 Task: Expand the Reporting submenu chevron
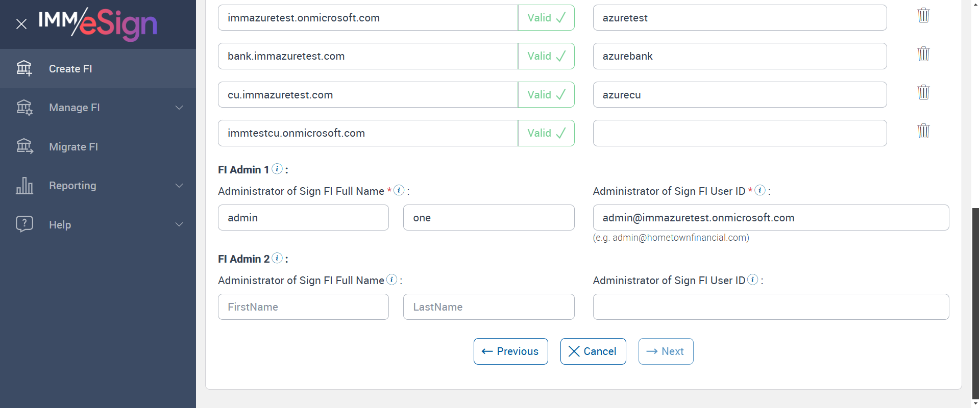tap(179, 186)
